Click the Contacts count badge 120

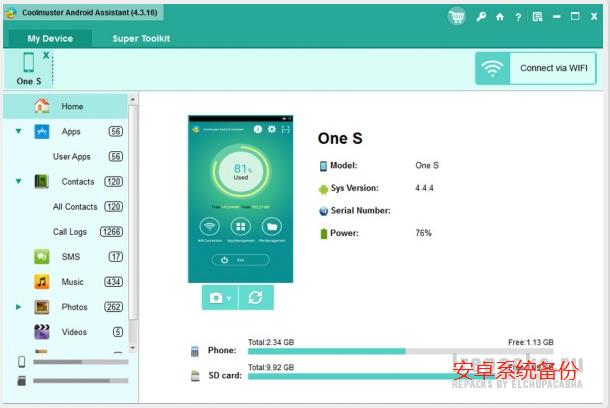point(114,182)
